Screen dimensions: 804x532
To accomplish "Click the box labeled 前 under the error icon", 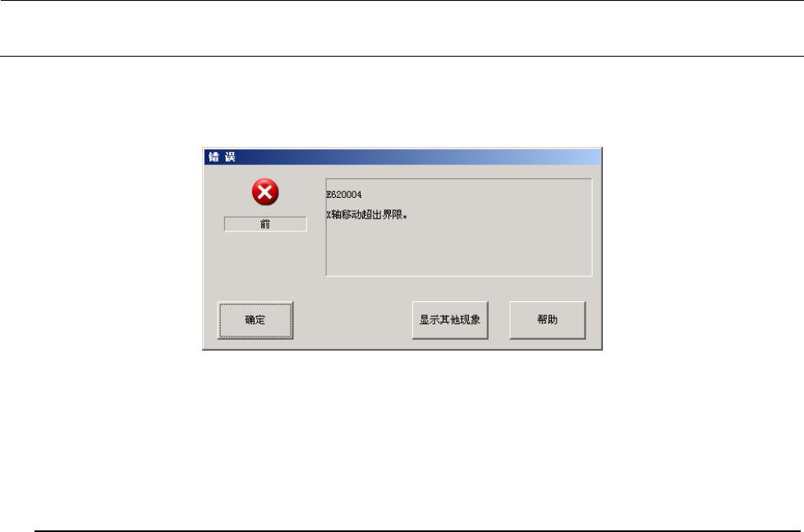I will pyautogui.click(x=265, y=224).
